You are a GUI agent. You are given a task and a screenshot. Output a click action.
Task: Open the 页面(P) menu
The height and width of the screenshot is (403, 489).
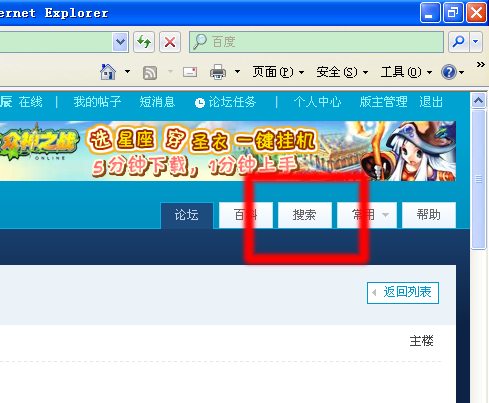[x=278, y=72]
